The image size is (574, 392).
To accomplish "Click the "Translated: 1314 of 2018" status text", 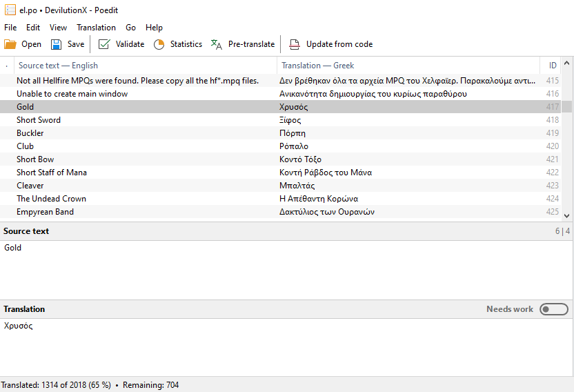I will pos(56,385).
